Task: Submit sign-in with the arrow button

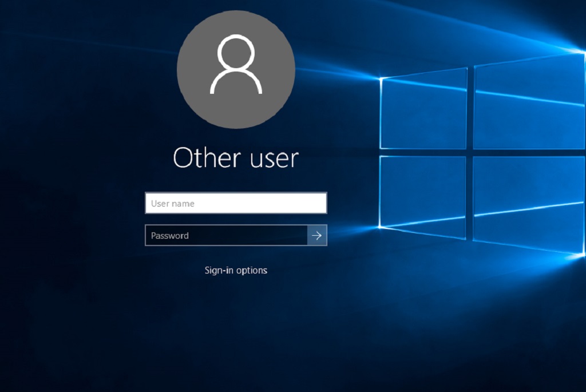Action: pyautogui.click(x=317, y=235)
